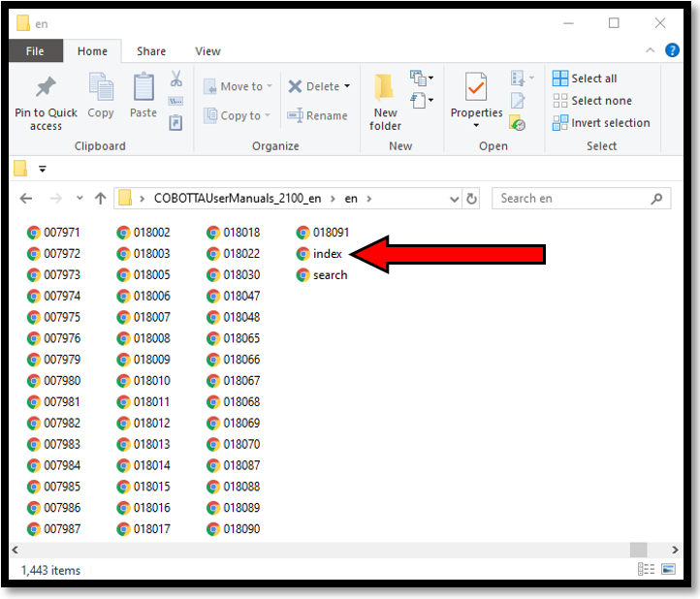Click the Chrome icon beside 018006
This screenshot has width=700, height=599.
[x=123, y=297]
